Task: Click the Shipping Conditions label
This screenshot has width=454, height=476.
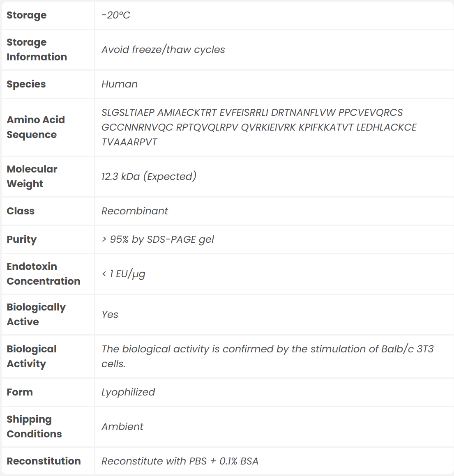Action: tap(34, 426)
